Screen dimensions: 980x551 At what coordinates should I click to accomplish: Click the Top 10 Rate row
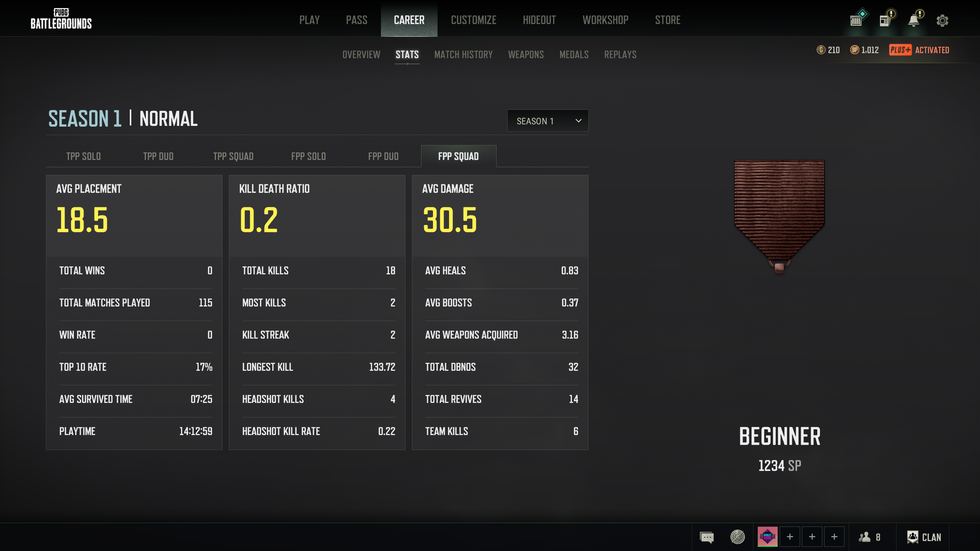pos(136,367)
